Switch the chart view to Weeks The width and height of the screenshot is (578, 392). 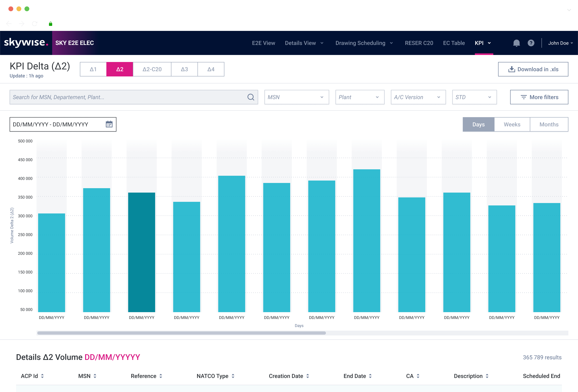coord(512,124)
